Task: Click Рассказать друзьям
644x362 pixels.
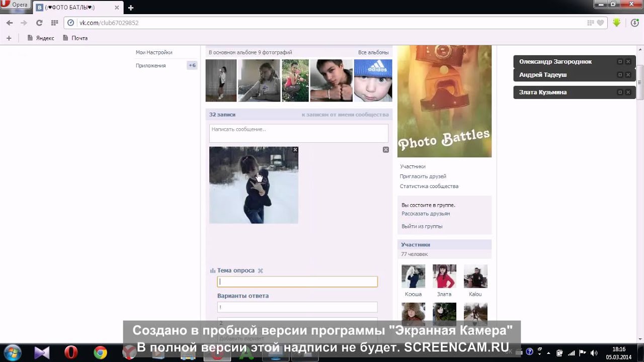Action: pyautogui.click(x=426, y=214)
